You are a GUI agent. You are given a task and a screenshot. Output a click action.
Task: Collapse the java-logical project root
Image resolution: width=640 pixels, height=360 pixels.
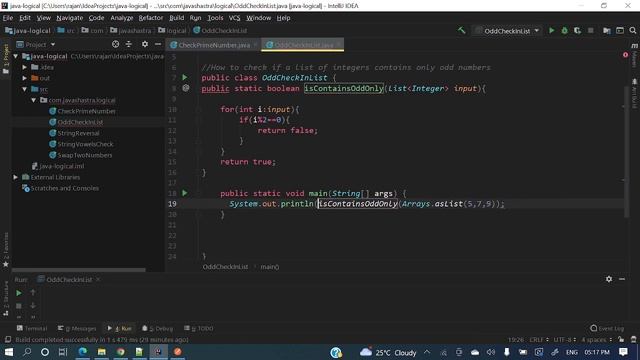(16, 56)
